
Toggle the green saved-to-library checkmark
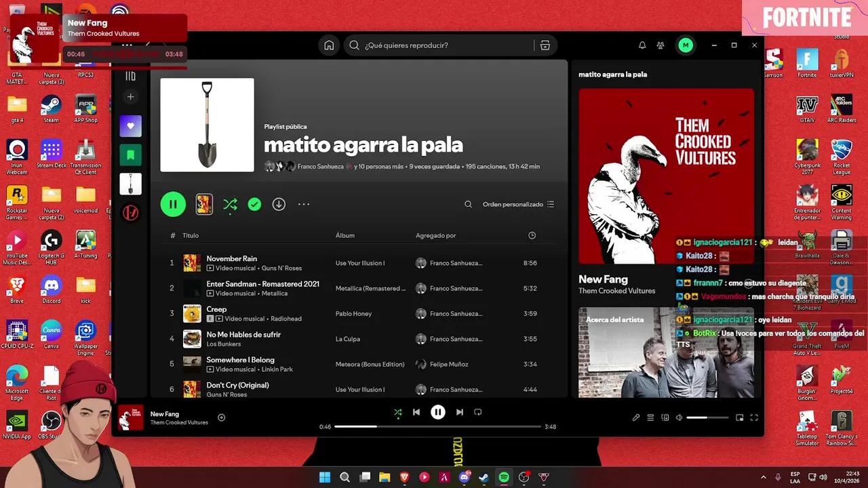click(254, 204)
